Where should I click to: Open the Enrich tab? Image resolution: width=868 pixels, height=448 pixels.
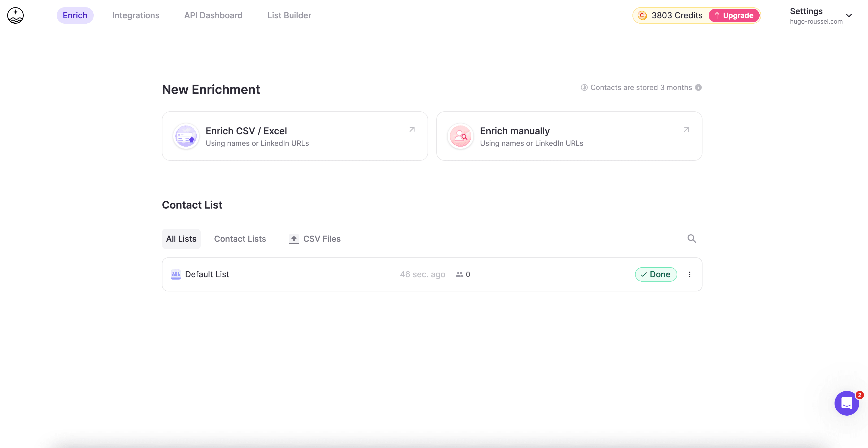click(75, 15)
